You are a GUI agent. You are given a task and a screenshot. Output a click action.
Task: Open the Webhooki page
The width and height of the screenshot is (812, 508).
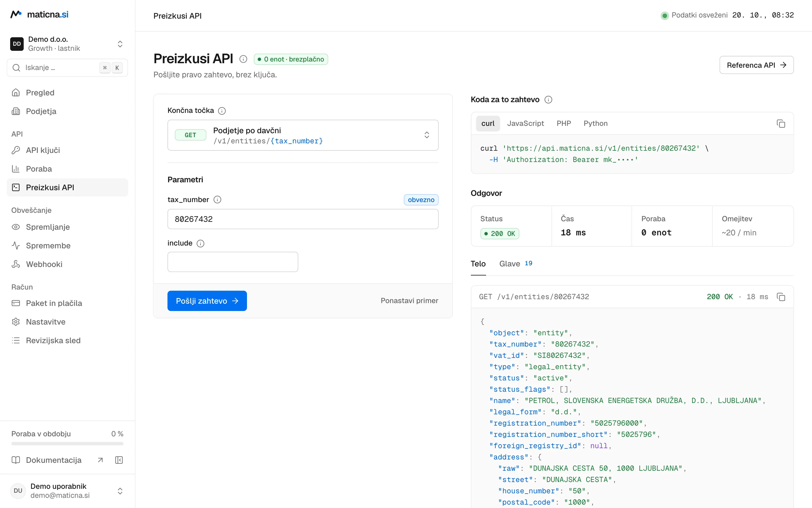pos(67,264)
